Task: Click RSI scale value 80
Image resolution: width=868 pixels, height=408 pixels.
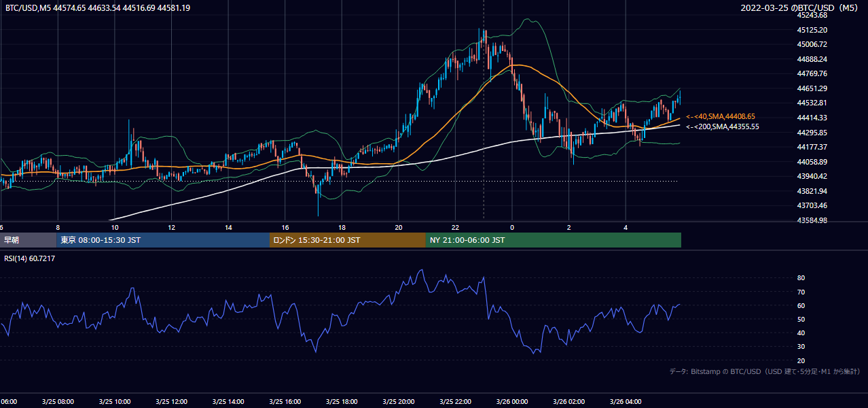Action: (x=801, y=278)
